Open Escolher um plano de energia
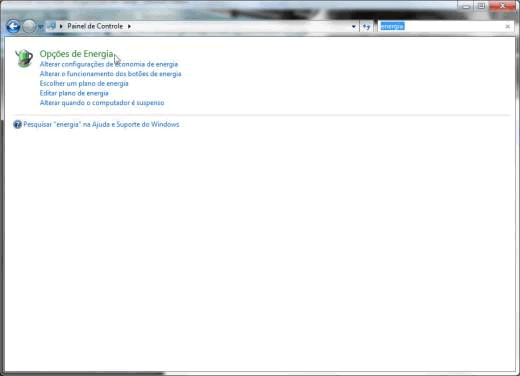This screenshot has width=520, height=376. tap(84, 83)
